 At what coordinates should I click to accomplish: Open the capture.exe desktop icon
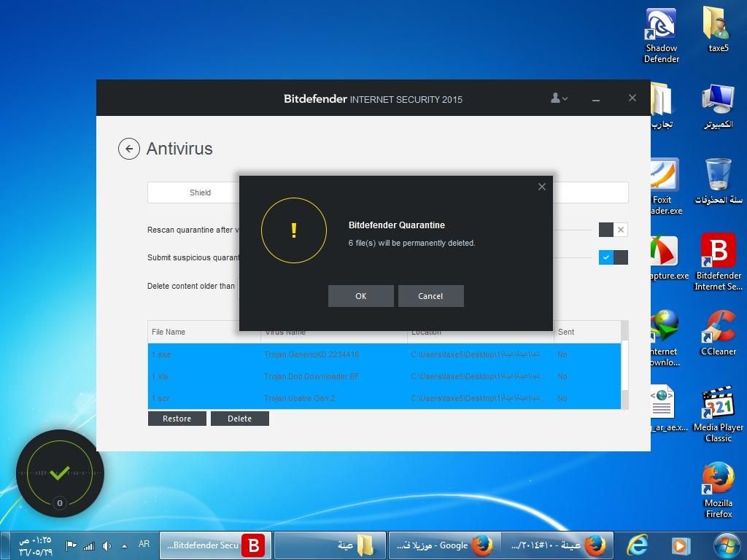(670, 257)
